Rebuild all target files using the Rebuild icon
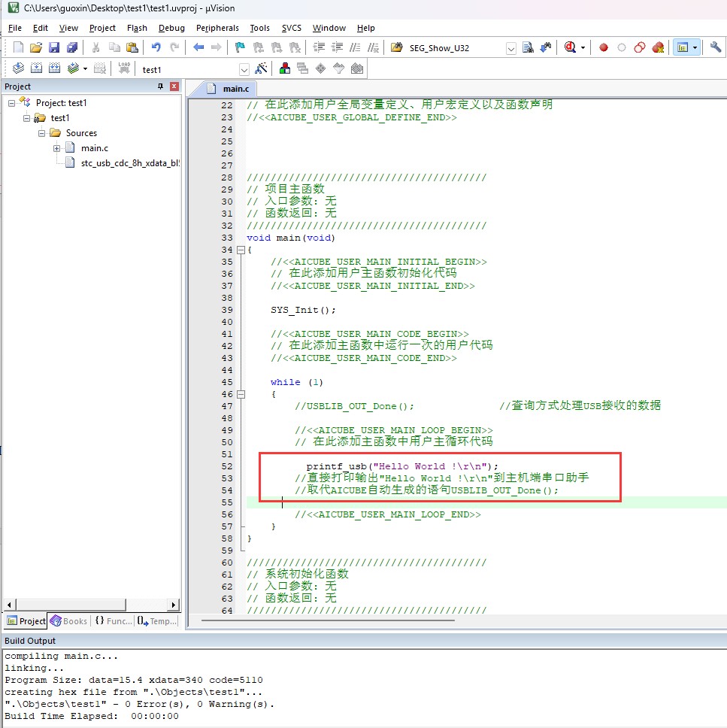The width and height of the screenshot is (727, 728). (x=54, y=68)
